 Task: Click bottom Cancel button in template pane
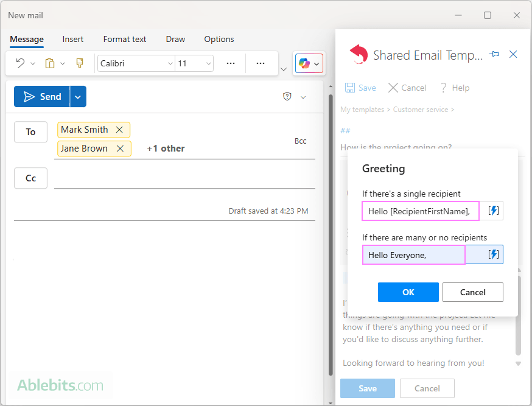pyautogui.click(x=427, y=388)
